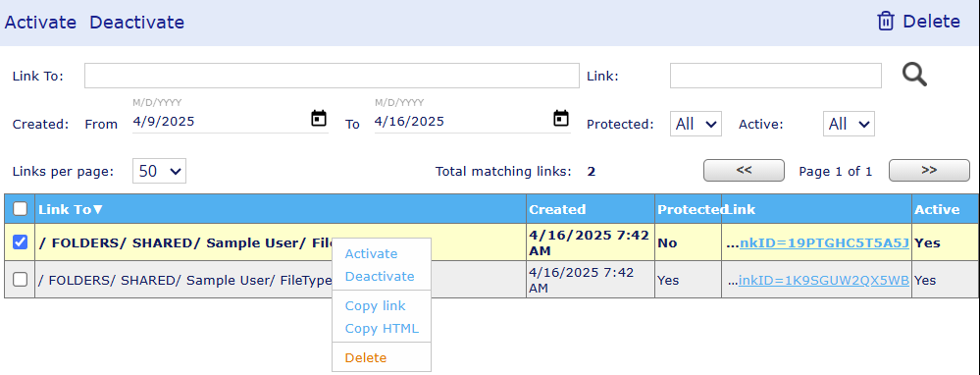Click the magnifying glass search icon
Screen dimensions: 980x375
914,75
